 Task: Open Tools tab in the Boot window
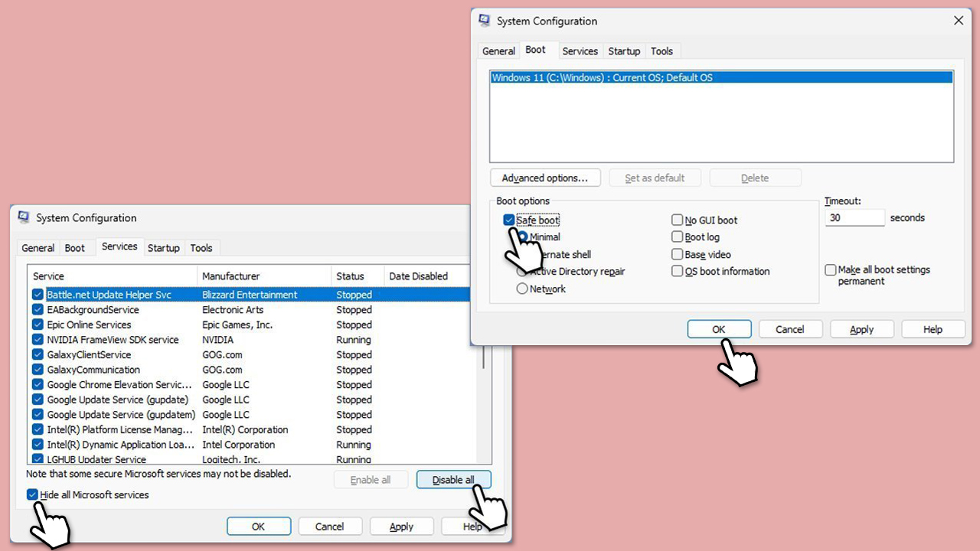661,51
